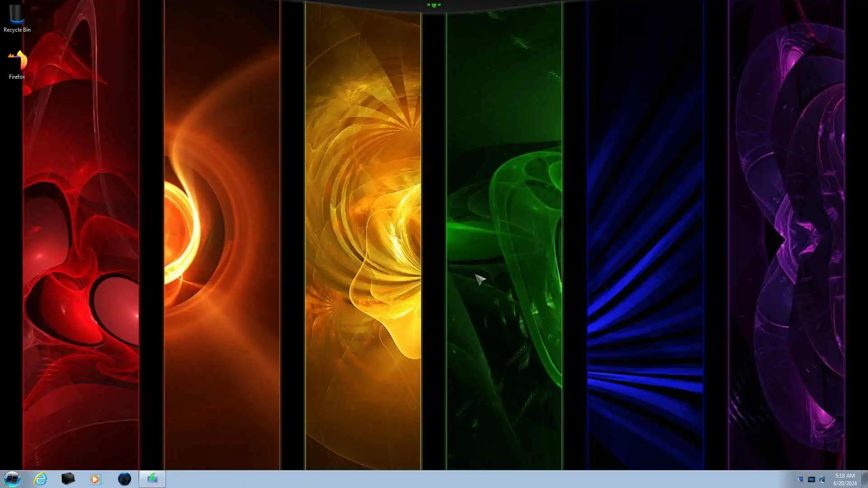Click the Recycle Bin text label
Screen dimensions: 868x488
[17, 30]
